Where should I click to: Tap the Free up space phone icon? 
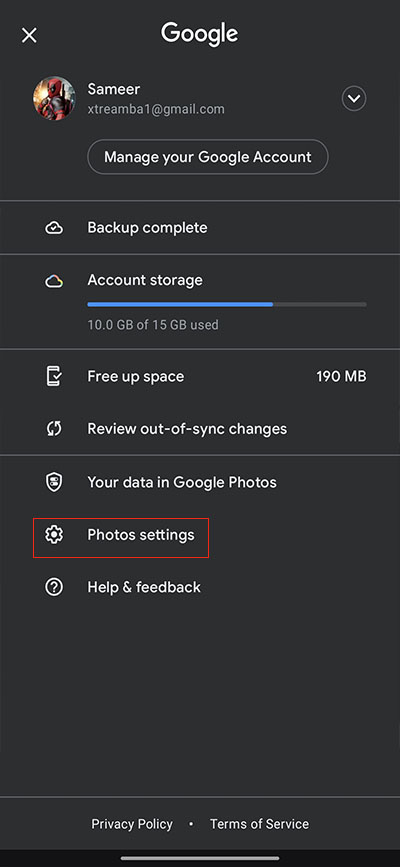pyautogui.click(x=54, y=377)
